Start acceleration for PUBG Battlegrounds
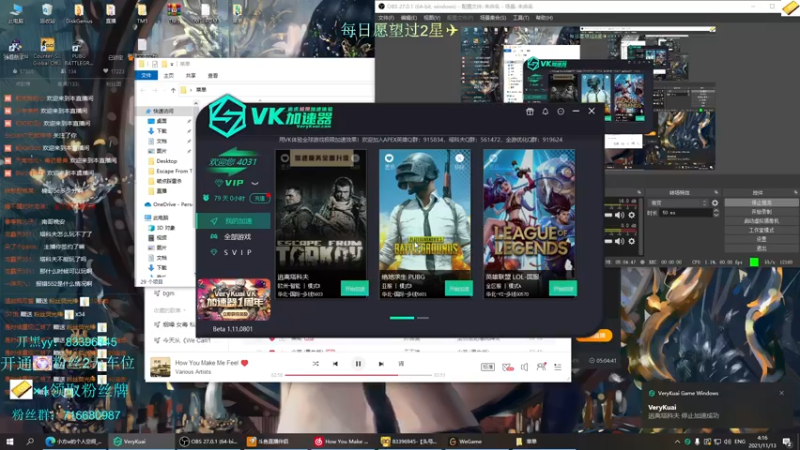The width and height of the screenshot is (800, 450). pyautogui.click(x=459, y=289)
